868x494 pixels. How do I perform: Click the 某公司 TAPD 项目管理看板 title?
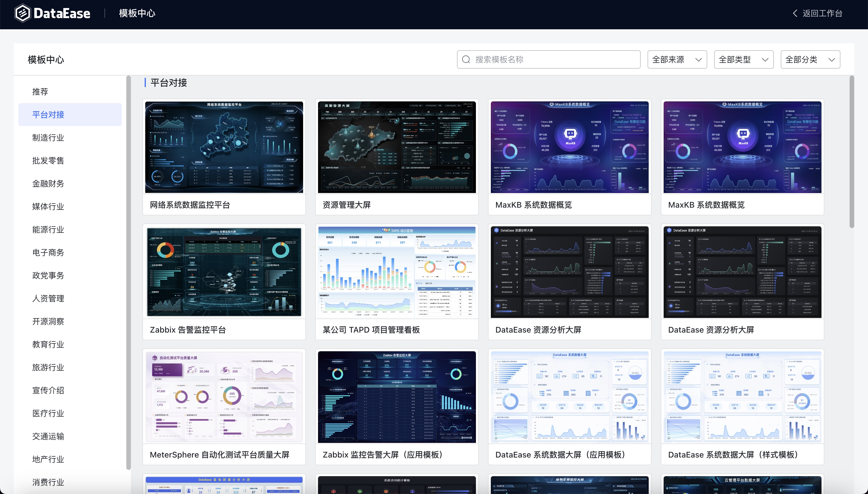pyautogui.click(x=371, y=330)
